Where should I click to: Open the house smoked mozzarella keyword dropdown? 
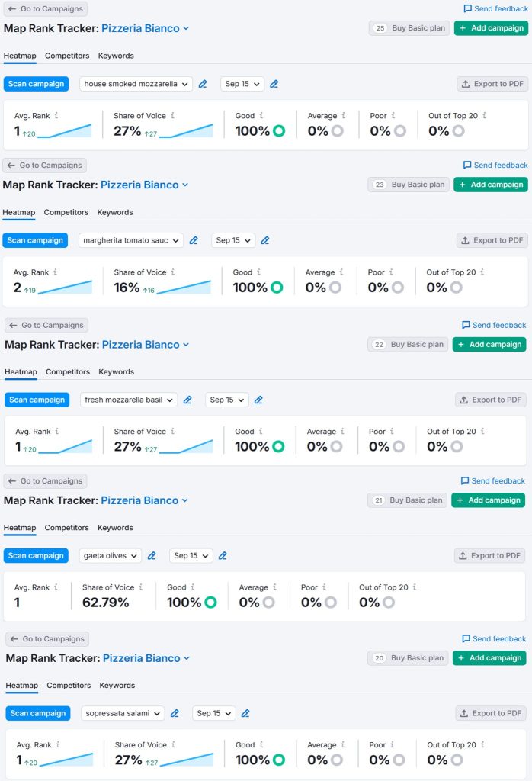[136, 84]
